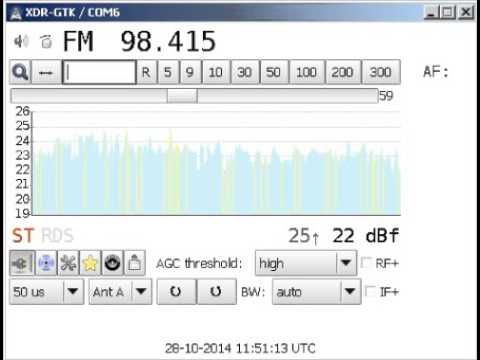Image resolution: width=480 pixels, height=360 pixels.
Task: Click the 22 dBf signal reading
Action: [365, 235]
